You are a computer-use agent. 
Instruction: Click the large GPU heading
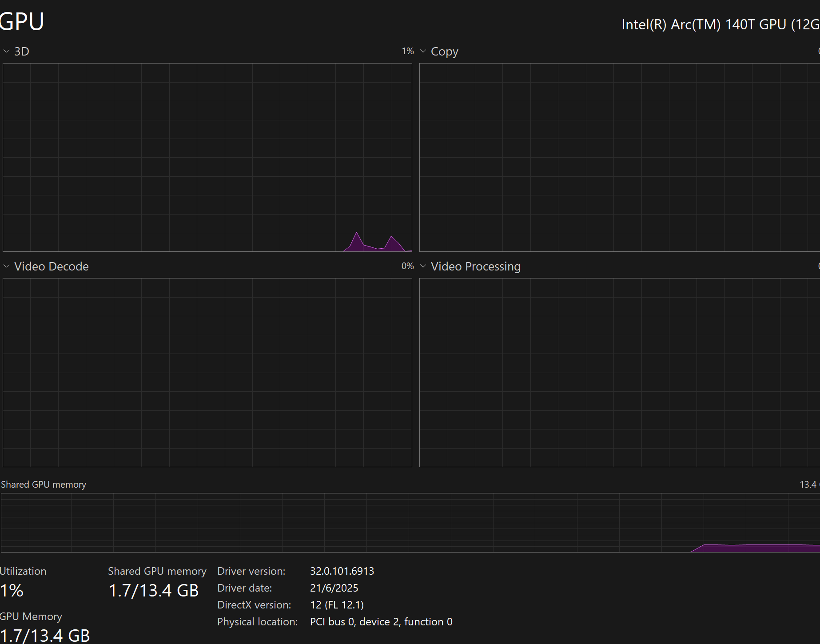point(22,21)
